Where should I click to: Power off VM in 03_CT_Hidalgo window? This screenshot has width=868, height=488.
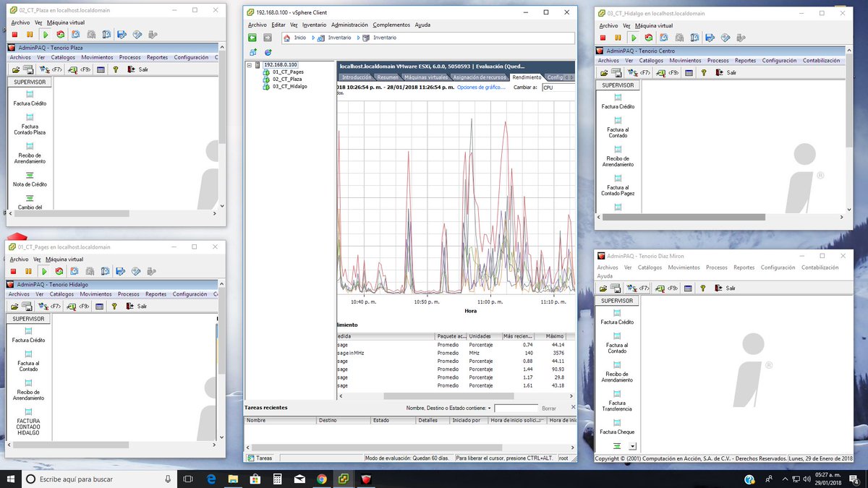pos(603,38)
